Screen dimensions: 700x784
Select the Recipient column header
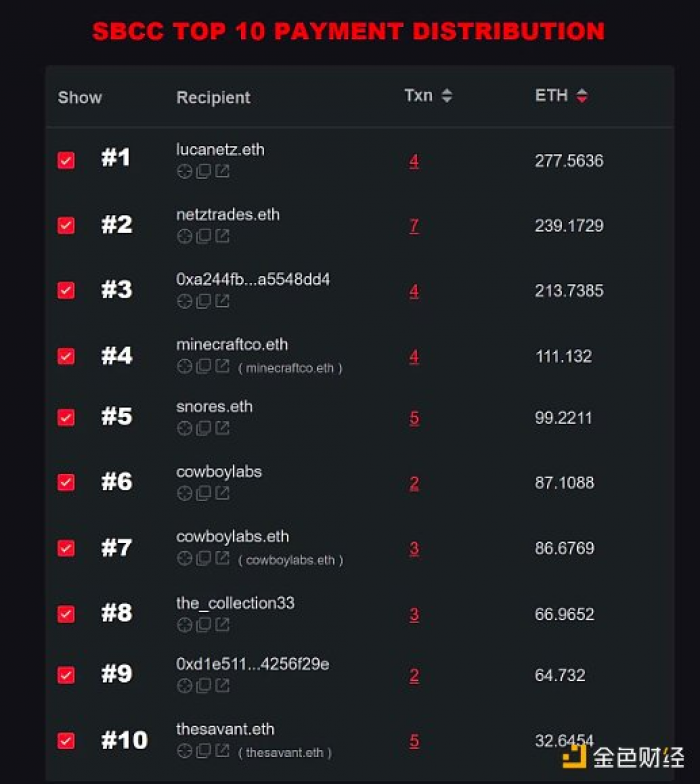tap(213, 97)
